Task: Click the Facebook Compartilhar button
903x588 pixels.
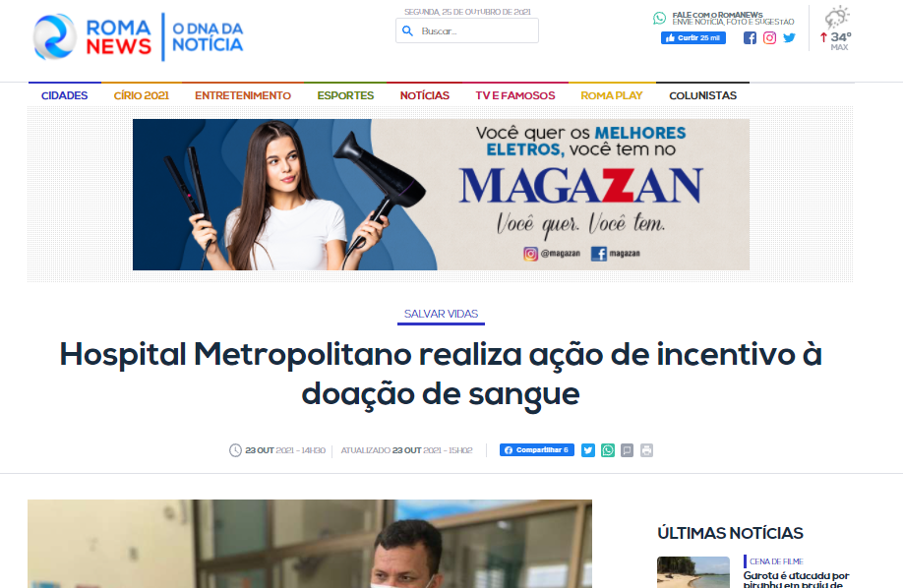Action: [537, 449]
